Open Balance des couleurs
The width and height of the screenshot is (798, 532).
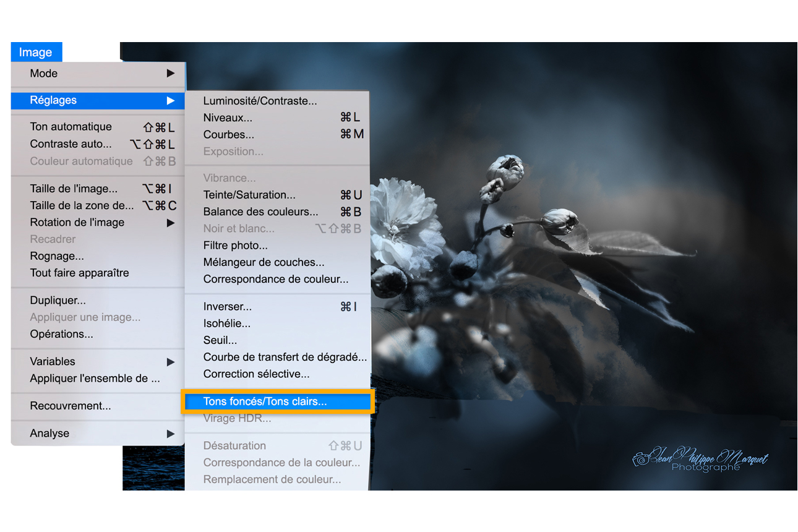(x=260, y=212)
